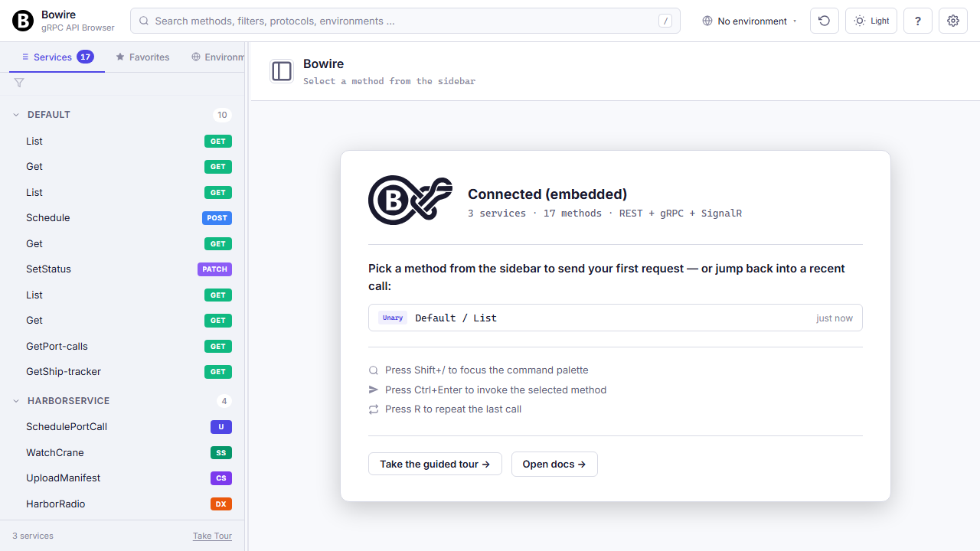Click "Select a method from the sidebar" subtitle
The width and height of the screenshot is (980, 551).
click(x=389, y=81)
